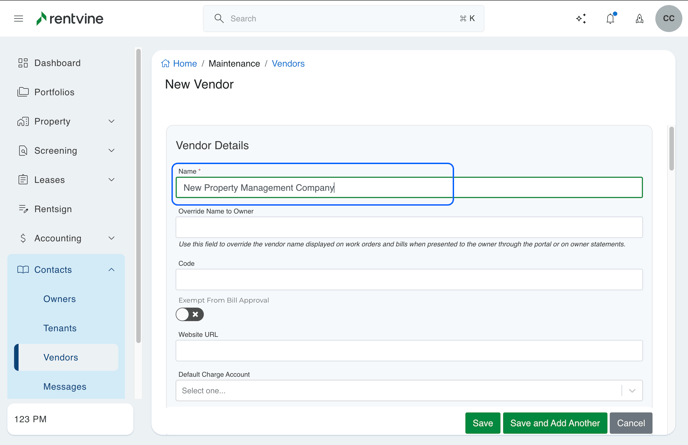Screen dimensions: 688x445
Task: Open the notifications bell
Action: point(610,18)
